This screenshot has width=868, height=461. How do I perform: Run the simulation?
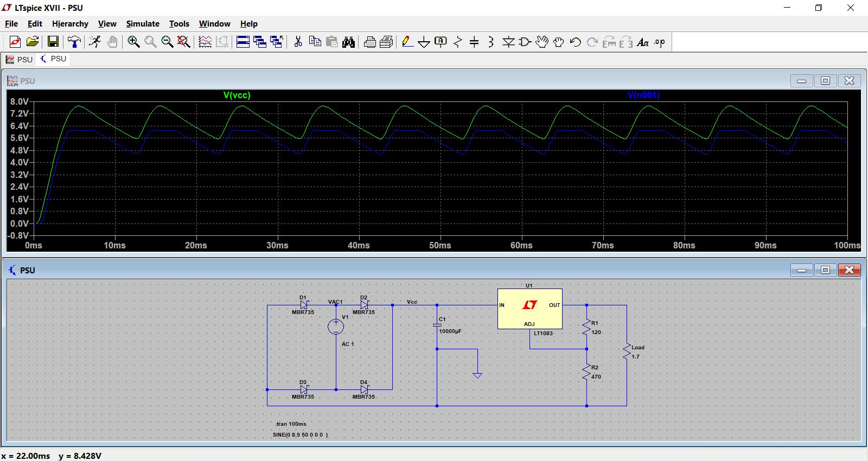click(95, 42)
